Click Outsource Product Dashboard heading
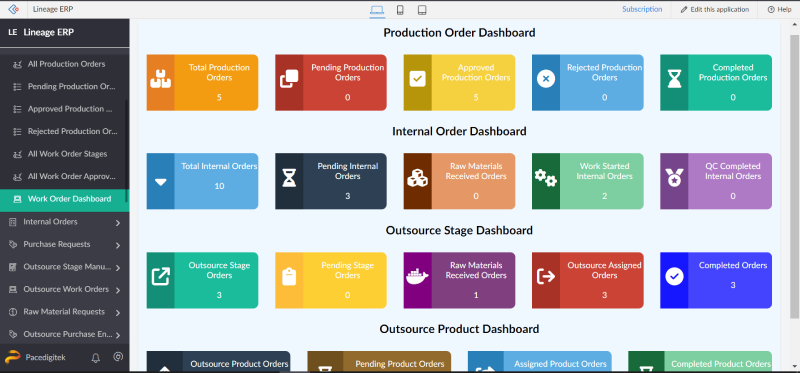The width and height of the screenshot is (800, 373). click(x=459, y=329)
